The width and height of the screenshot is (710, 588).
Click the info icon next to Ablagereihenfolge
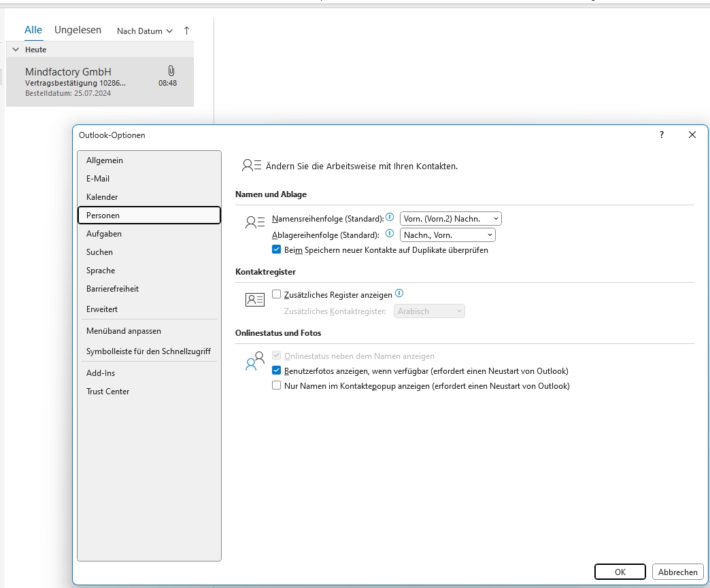click(x=390, y=234)
